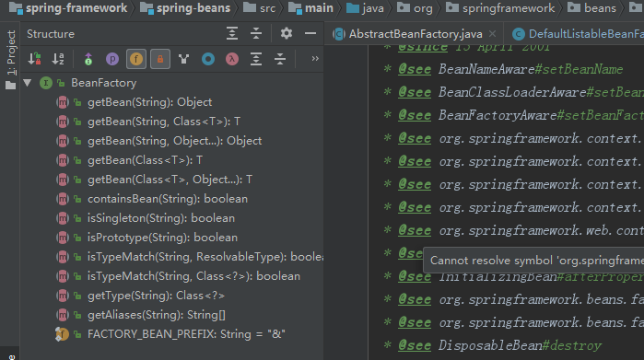Click field icon beside FACTORY_BEAN_PREFIX
644x360 pixels.
(62, 334)
